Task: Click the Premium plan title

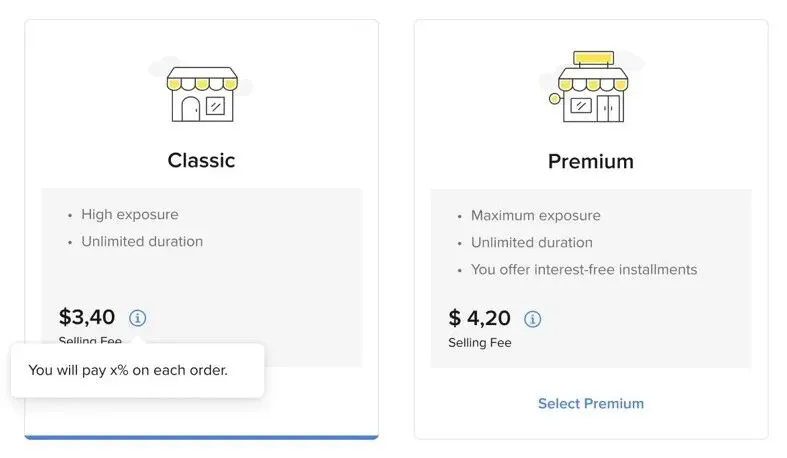Action: [x=591, y=162]
